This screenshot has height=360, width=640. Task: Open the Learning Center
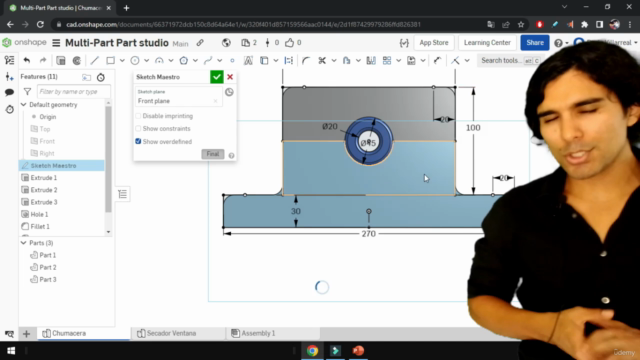(x=487, y=42)
